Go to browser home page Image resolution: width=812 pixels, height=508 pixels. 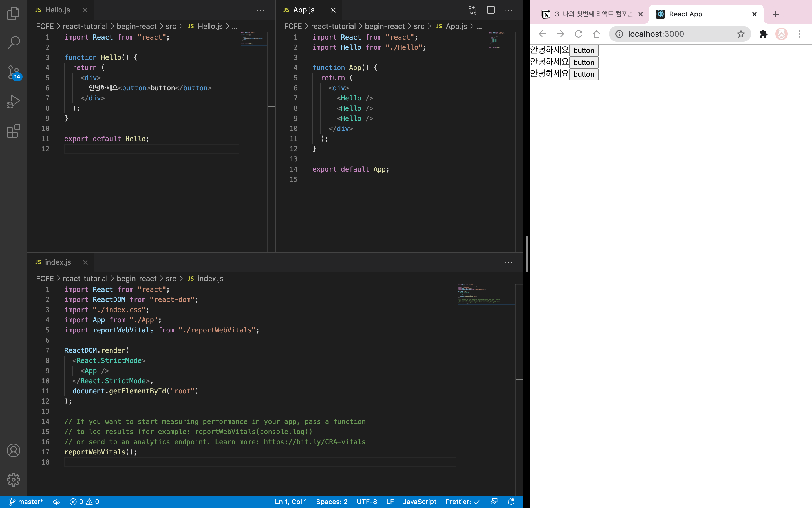[x=597, y=34]
